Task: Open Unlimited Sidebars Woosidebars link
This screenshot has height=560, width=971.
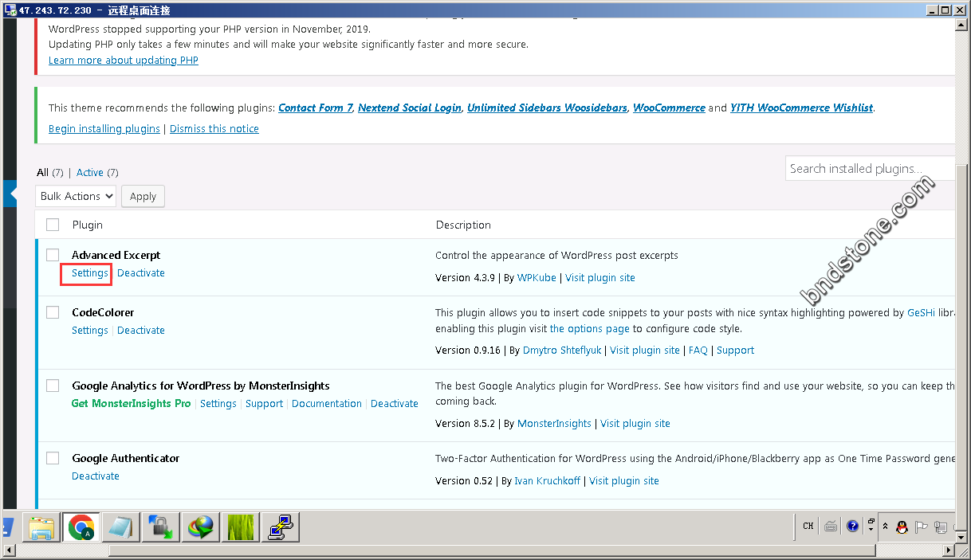Action: click(547, 108)
